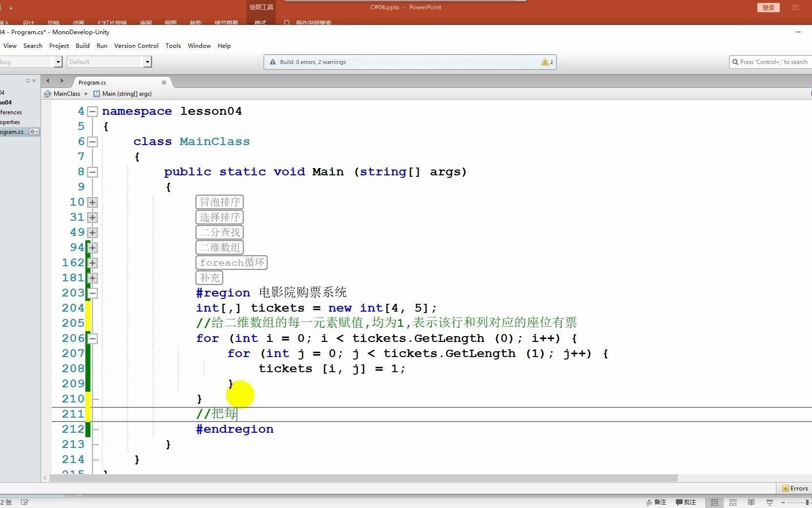Click the tickets [i, j] = 1; statement
The image size is (812, 508).
pyautogui.click(x=332, y=369)
